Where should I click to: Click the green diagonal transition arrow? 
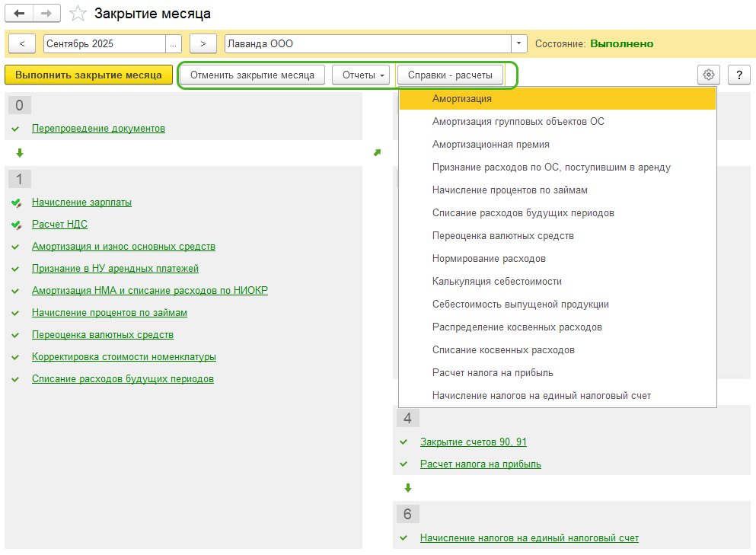377,153
